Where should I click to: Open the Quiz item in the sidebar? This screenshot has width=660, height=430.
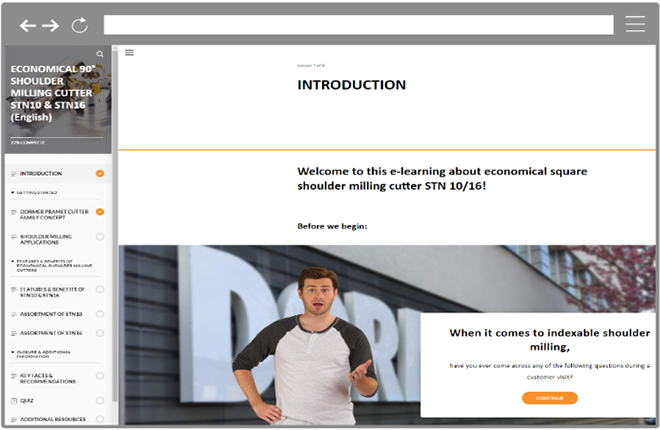pyautogui.click(x=58, y=401)
